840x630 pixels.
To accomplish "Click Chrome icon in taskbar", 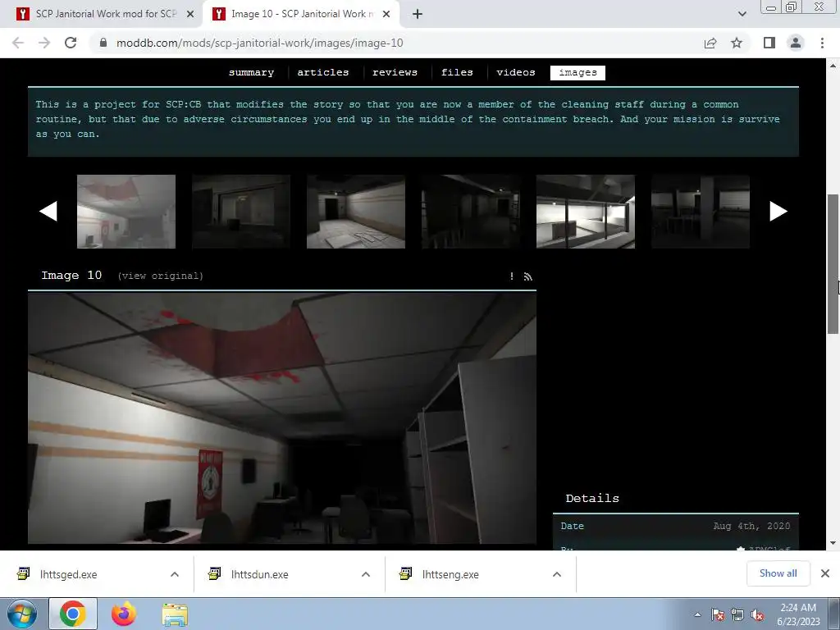I will click(x=73, y=614).
